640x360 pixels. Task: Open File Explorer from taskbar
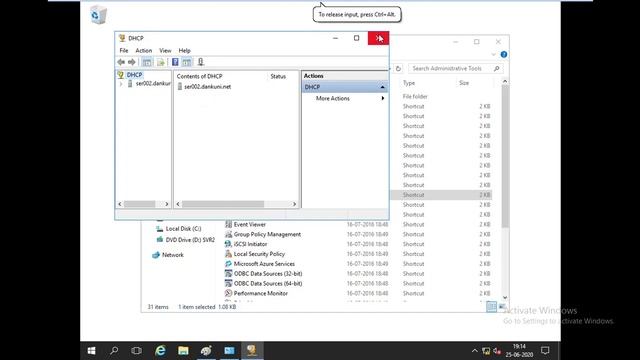[183, 351]
